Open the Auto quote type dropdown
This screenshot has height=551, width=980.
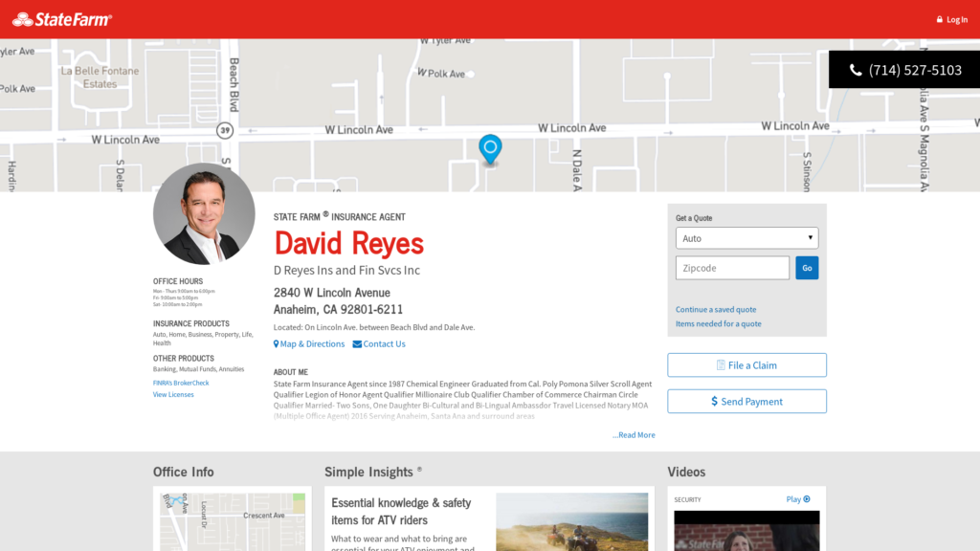pyautogui.click(x=746, y=238)
